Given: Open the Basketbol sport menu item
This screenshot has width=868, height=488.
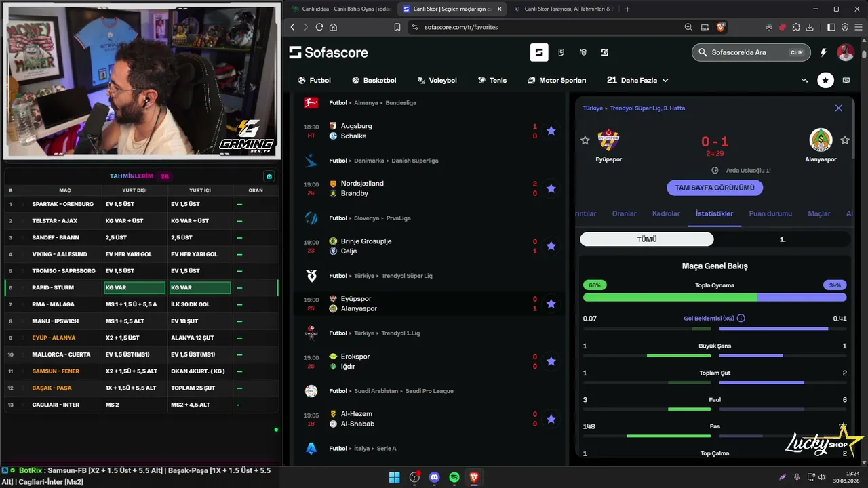Looking at the screenshot, I should 374,80.
